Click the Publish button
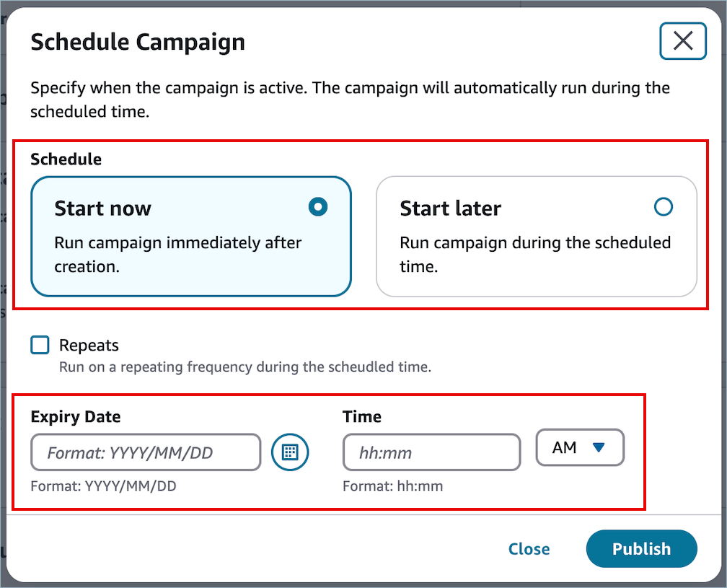Screen dimensions: 727x588 click(641, 549)
